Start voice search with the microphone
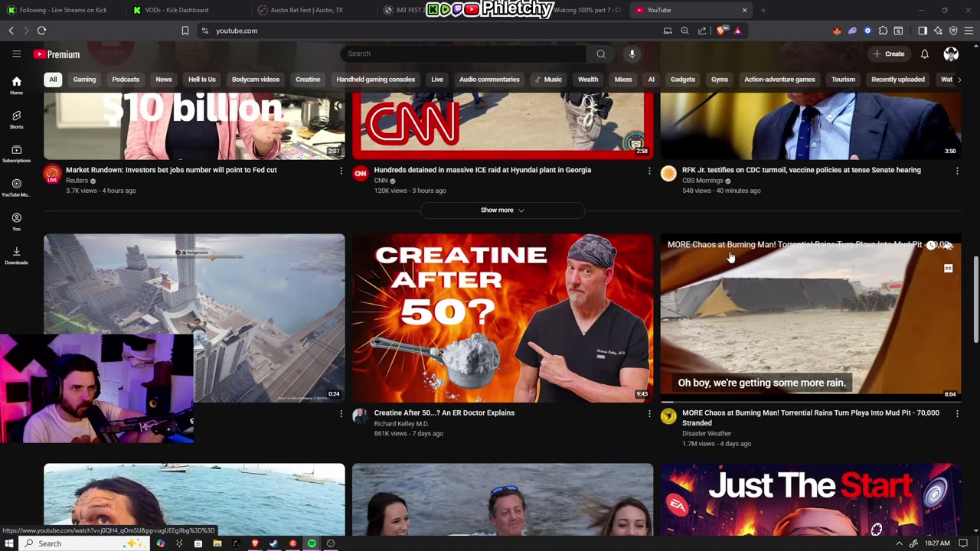 632,54
